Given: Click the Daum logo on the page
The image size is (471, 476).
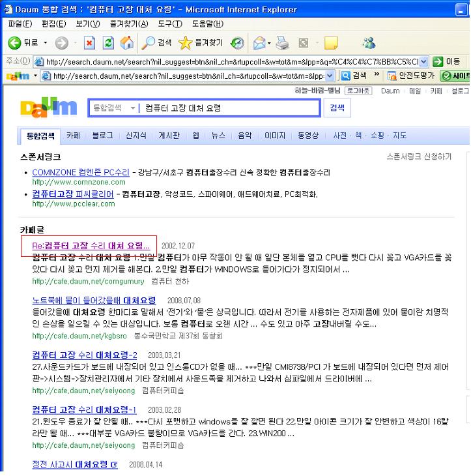Looking at the screenshot, I should pos(48,107).
